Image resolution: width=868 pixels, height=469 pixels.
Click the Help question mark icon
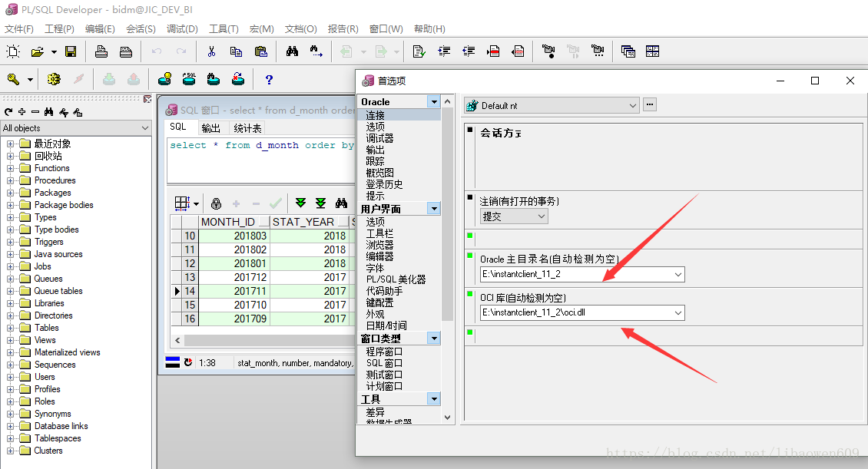pyautogui.click(x=269, y=80)
